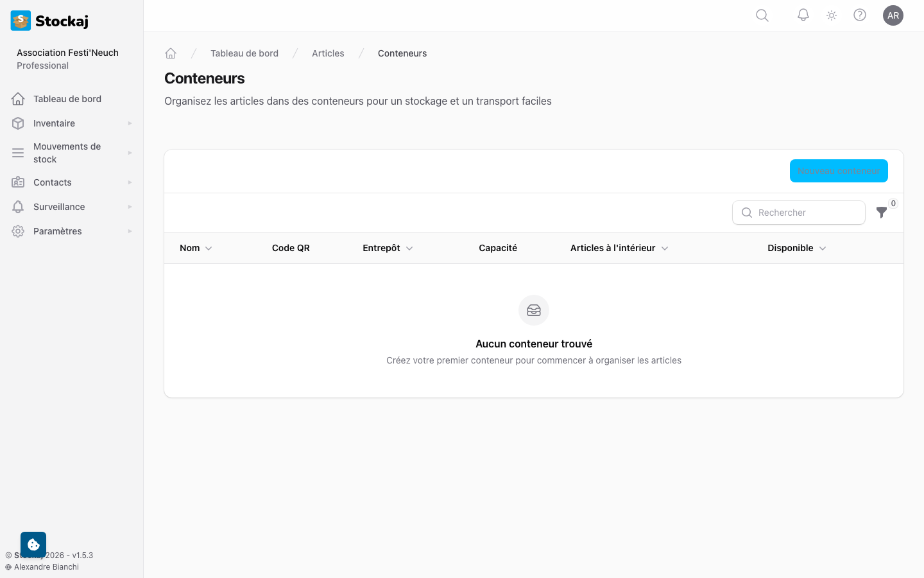Click in the Rechercher search field
Screen dimensions: 924x578
coord(799,213)
